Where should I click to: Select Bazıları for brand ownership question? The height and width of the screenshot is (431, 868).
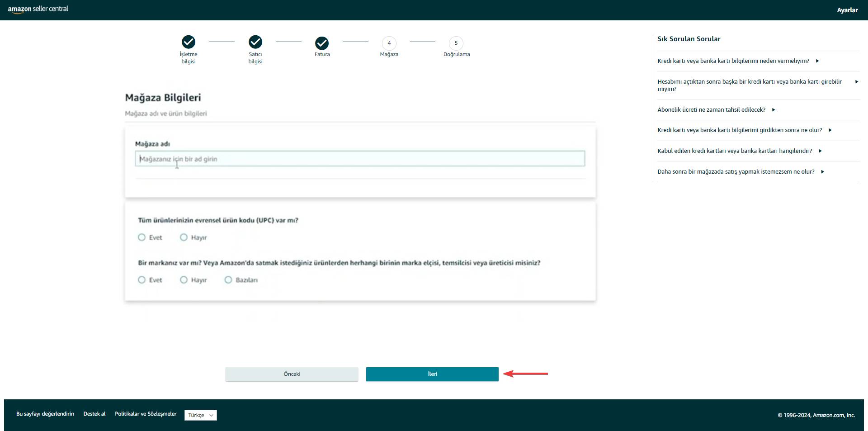[x=228, y=280]
